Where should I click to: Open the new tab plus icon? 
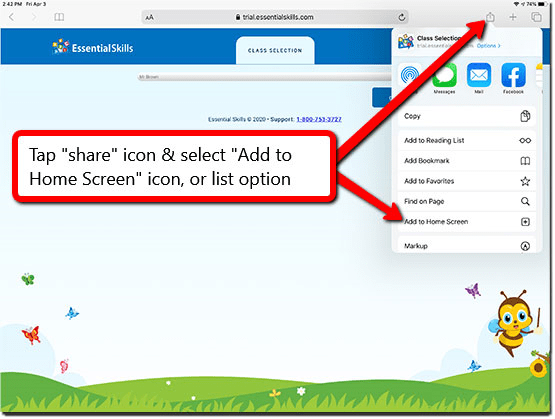point(513,17)
